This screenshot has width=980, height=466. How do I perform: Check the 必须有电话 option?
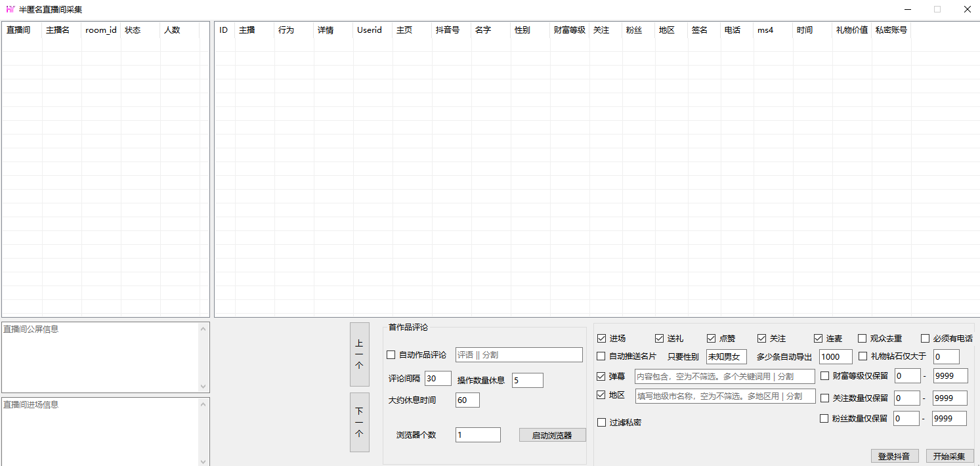click(x=925, y=339)
